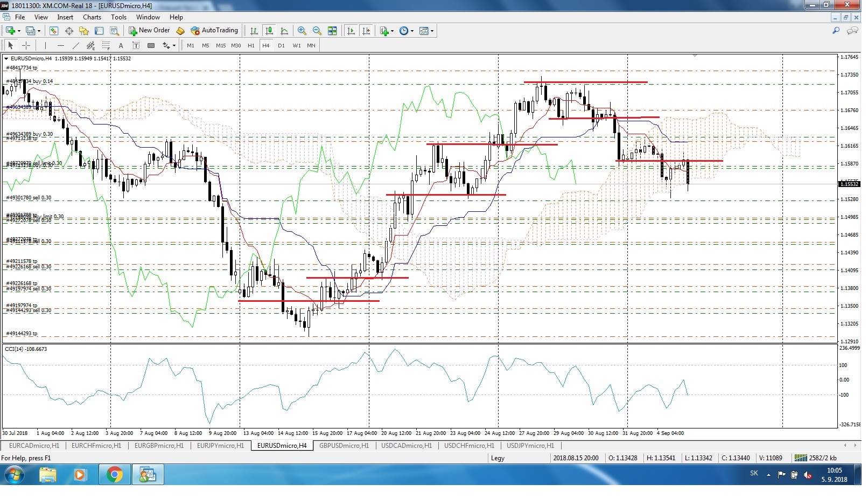Select the Horizontal Line drawing tool

61,45
